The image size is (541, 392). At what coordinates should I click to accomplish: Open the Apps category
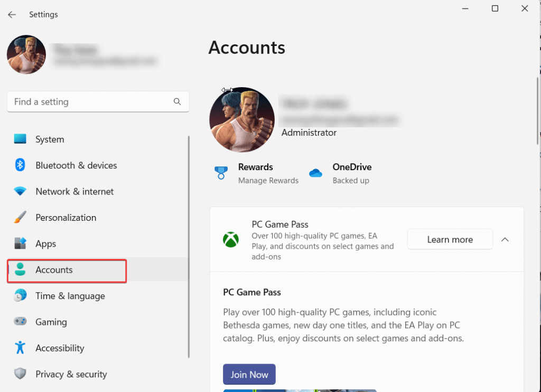[x=98, y=244]
